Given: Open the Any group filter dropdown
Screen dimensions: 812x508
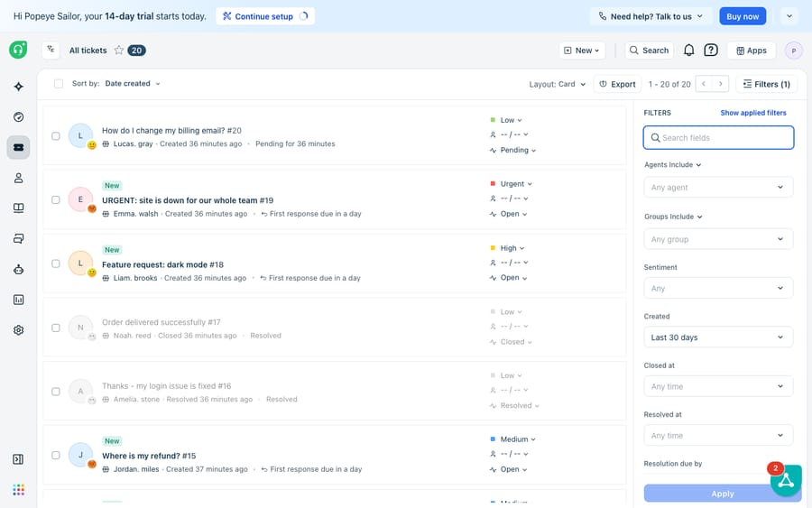Looking at the screenshot, I should 718,239.
